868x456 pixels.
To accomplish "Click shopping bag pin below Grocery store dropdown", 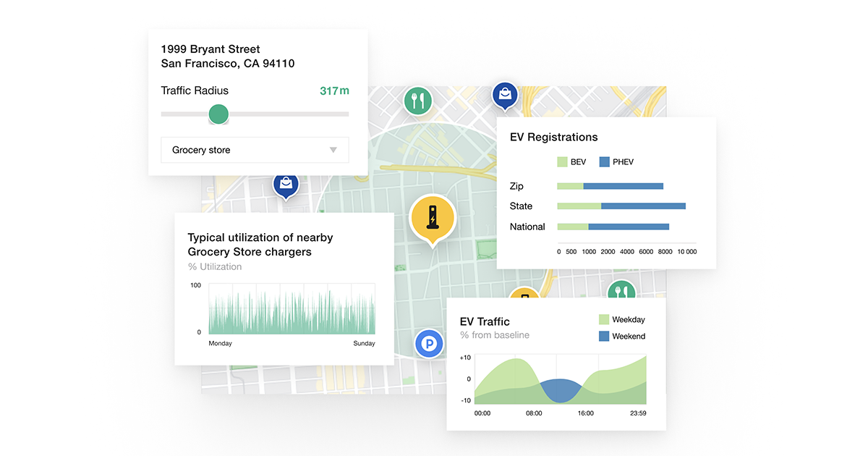I will tap(286, 185).
